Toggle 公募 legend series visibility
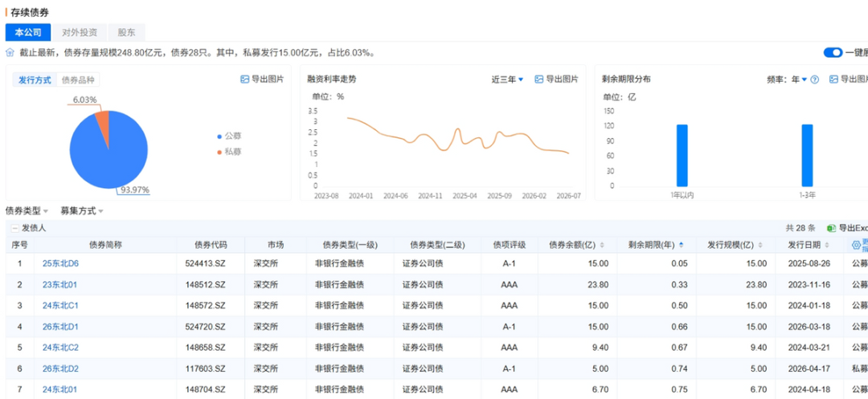The height and width of the screenshot is (399, 868). point(229,136)
